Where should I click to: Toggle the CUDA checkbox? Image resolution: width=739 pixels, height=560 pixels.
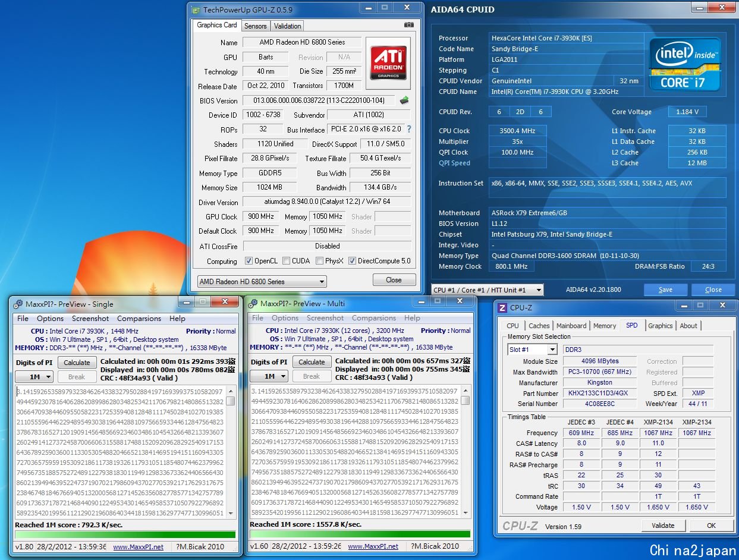[x=287, y=261]
